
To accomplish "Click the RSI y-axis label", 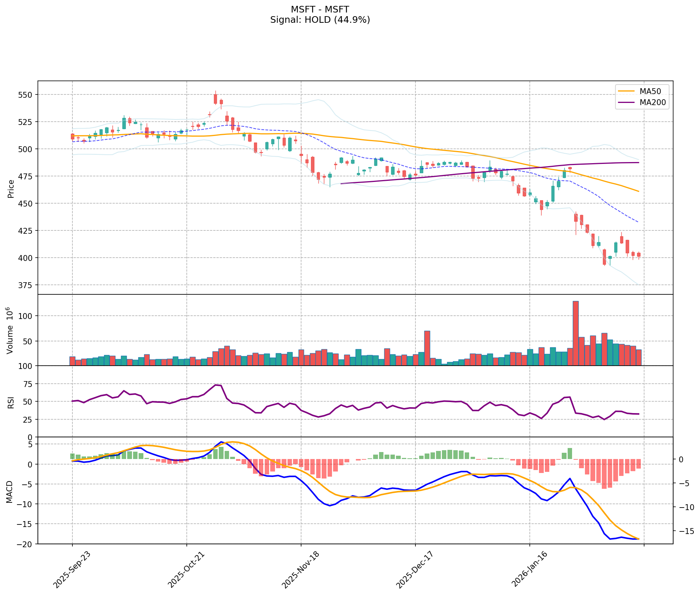I will pyautogui.click(x=11, y=402).
